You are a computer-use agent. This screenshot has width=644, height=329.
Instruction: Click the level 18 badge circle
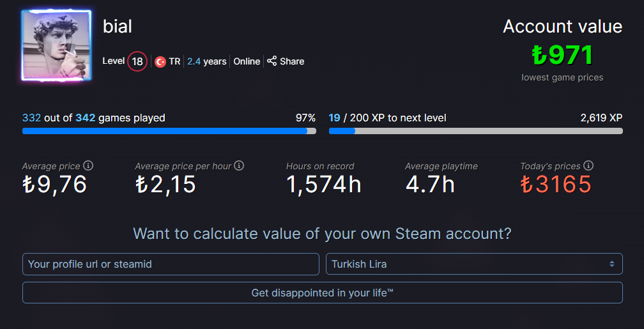coord(137,61)
